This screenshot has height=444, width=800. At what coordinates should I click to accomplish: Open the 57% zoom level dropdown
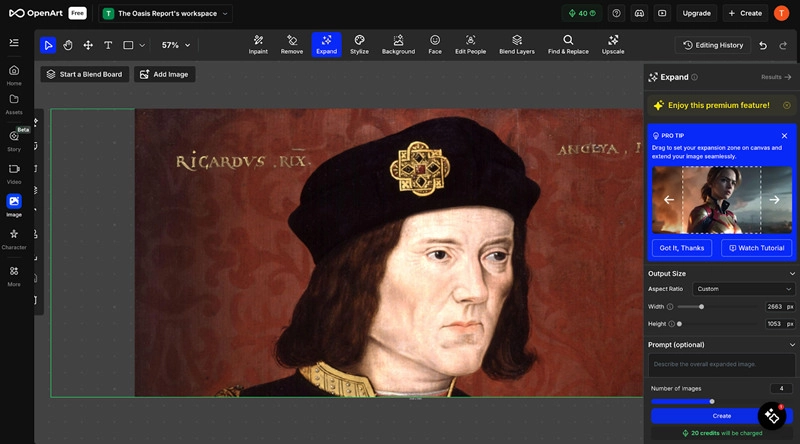(x=176, y=45)
